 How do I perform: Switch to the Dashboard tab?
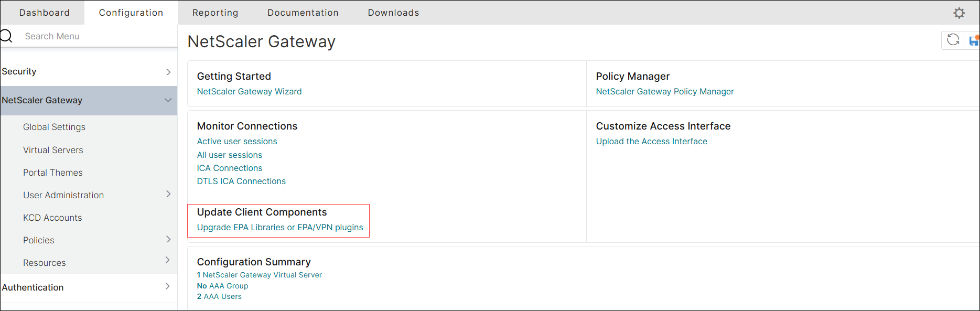(44, 13)
